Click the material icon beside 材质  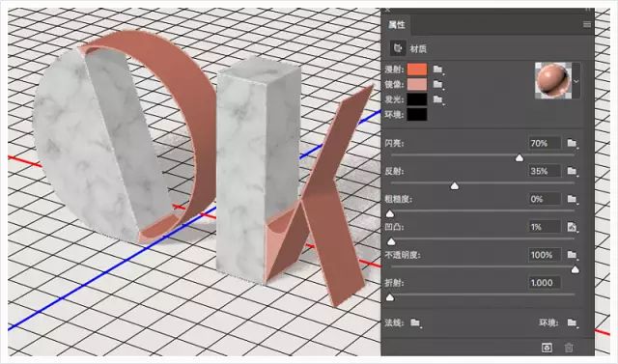pos(398,48)
